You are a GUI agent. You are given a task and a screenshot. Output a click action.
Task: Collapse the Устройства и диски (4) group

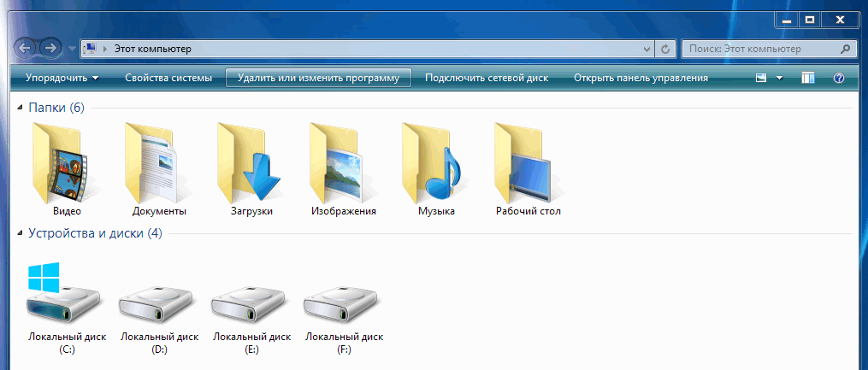[21, 233]
